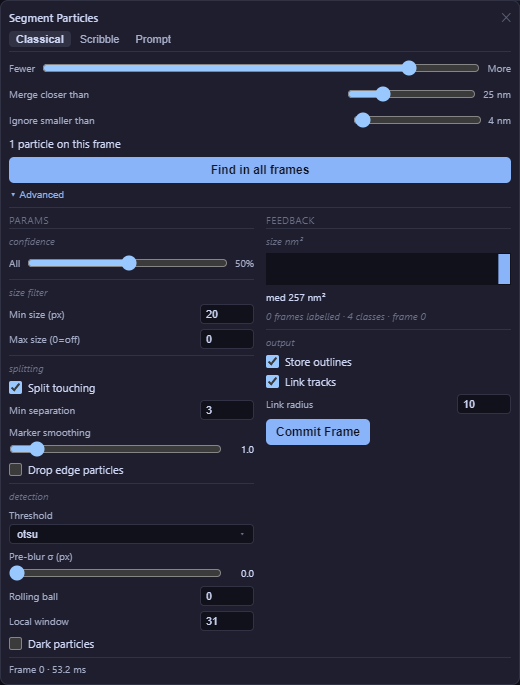Close the Segment Particles dialog
This screenshot has width=520, height=685.
(506, 17)
